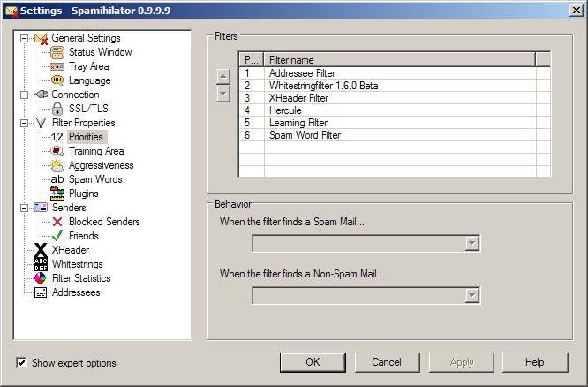The image size is (588, 387).
Task: Click the XHeader X icon
Action: [41, 250]
